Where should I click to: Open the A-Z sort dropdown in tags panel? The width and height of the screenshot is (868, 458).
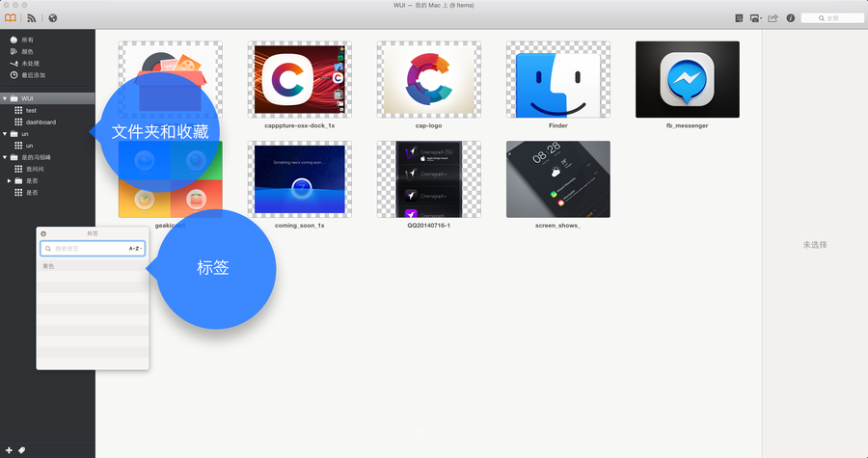pos(135,249)
